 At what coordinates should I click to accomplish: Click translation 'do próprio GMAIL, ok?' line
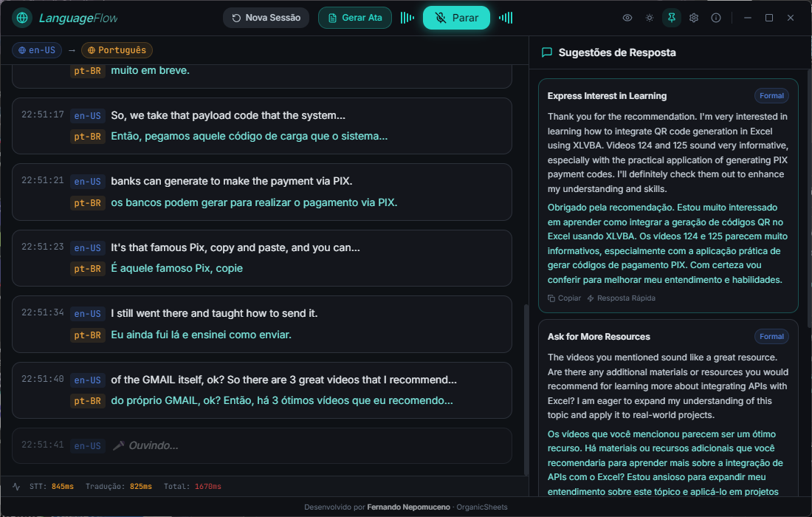pos(282,400)
